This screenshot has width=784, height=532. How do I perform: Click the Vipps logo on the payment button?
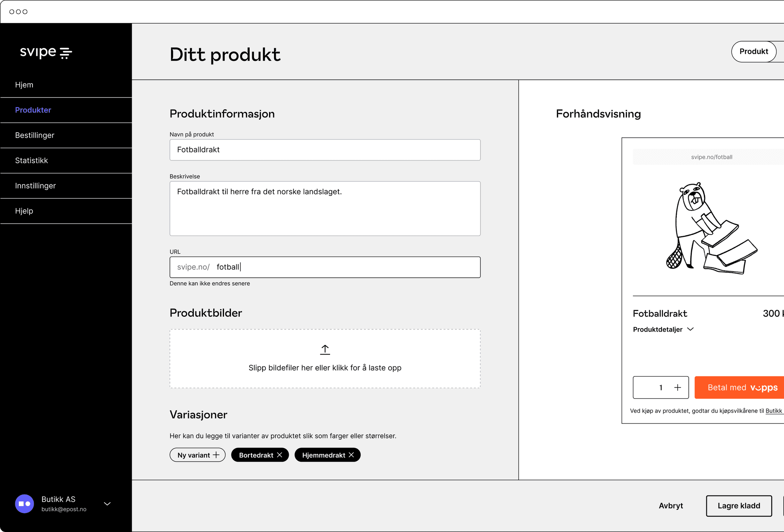pyautogui.click(x=764, y=387)
